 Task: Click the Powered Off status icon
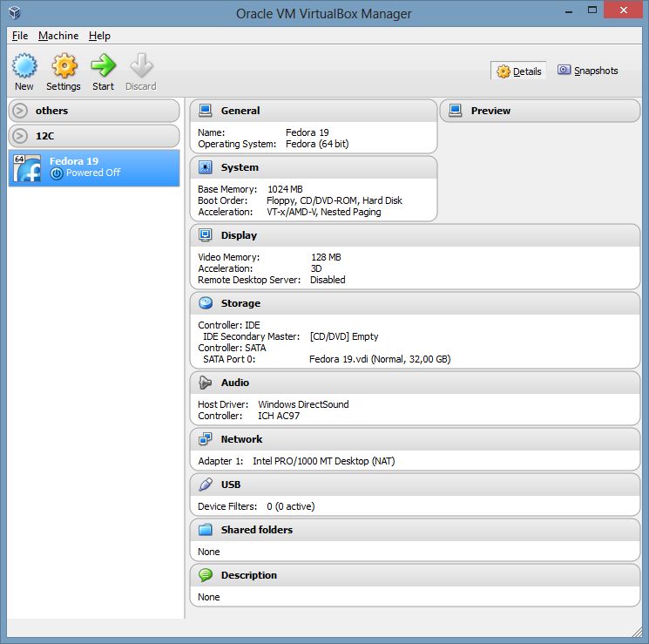tap(57, 173)
